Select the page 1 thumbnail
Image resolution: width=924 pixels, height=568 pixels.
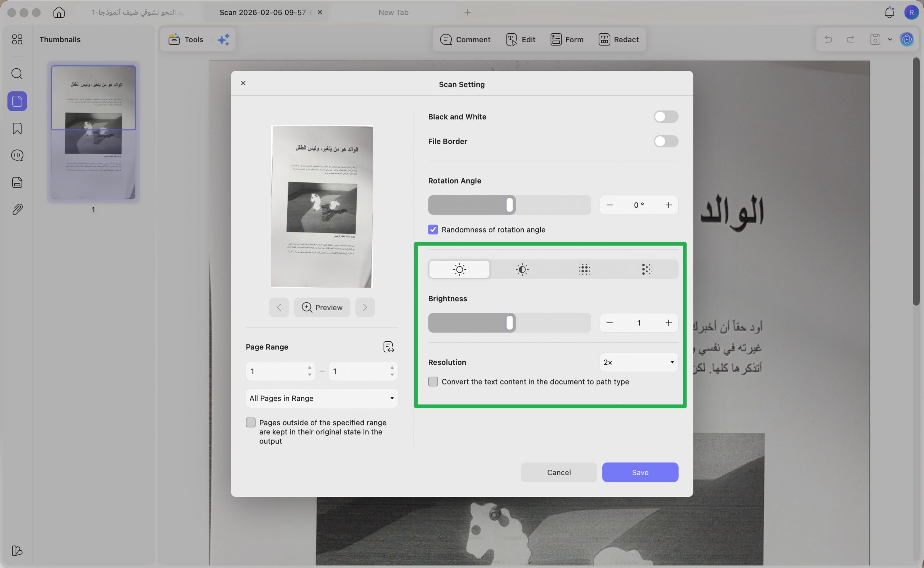pos(93,132)
